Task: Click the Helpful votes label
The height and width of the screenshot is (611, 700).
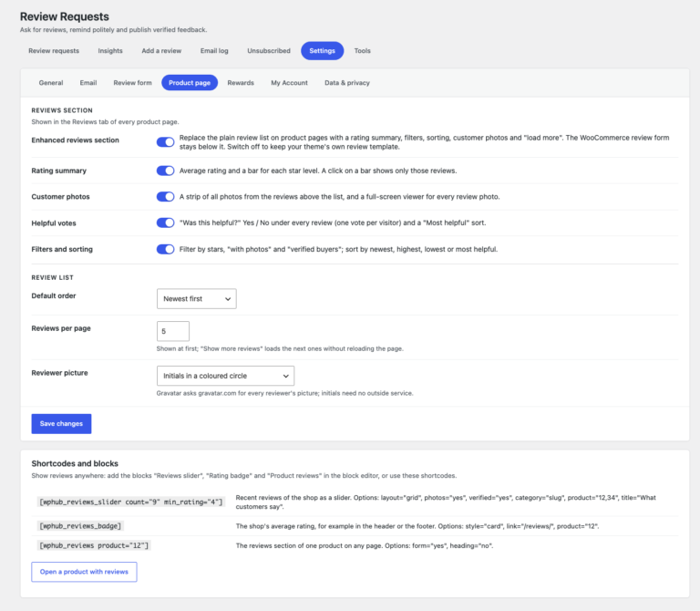Action: click(x=54, y=223)
